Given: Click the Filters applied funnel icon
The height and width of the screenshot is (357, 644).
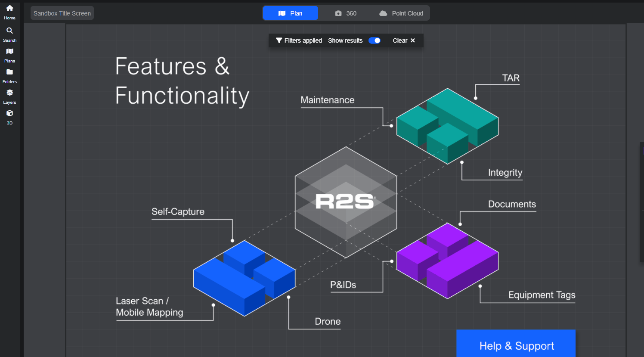Looking at the screenshot, I should [279, 40].
